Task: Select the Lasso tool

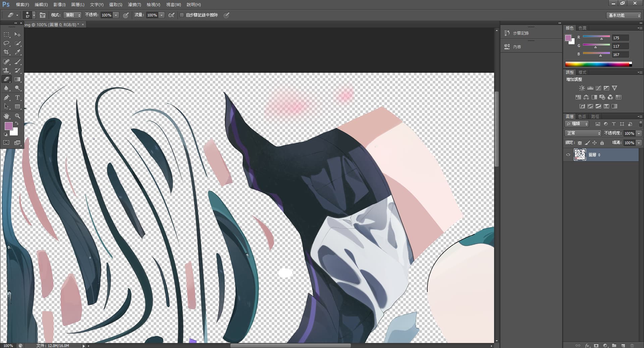Action: coord(6,43)
